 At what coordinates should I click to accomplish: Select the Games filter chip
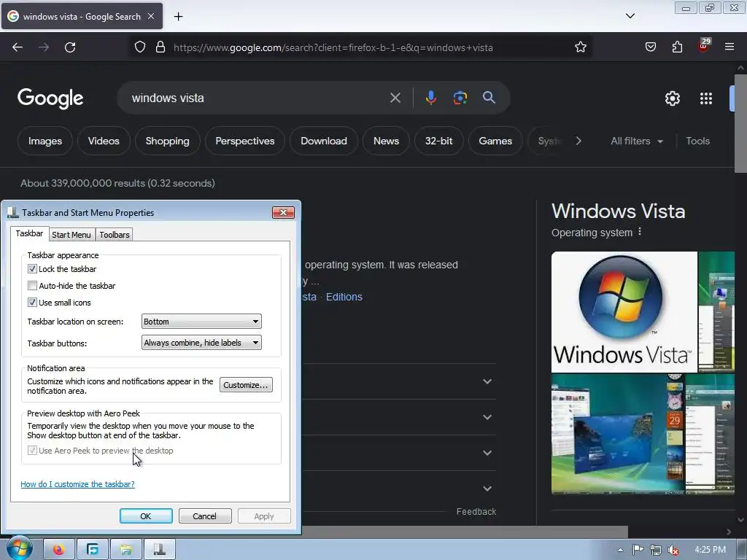click(495, 141)
